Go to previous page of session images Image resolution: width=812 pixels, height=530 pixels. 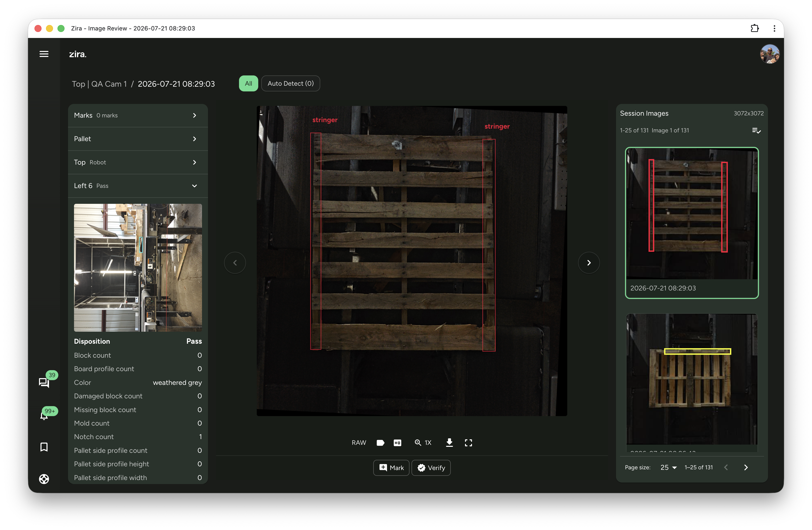(726, 467)
